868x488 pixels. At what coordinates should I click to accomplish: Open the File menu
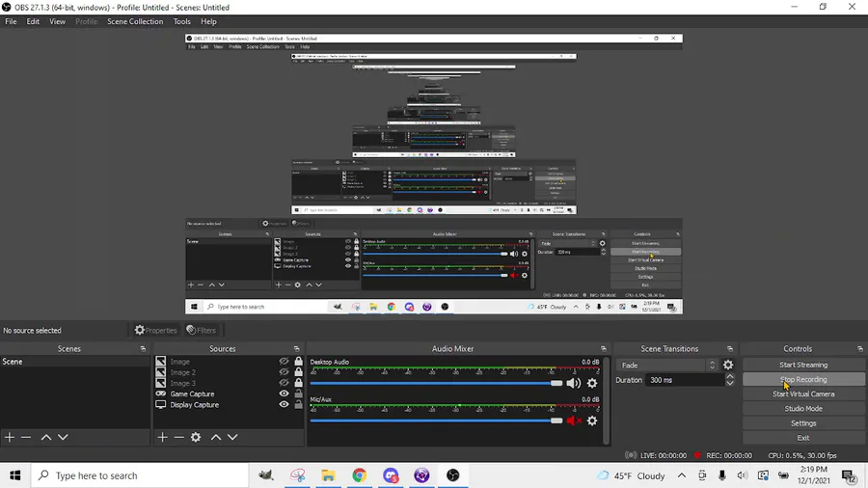11,21
